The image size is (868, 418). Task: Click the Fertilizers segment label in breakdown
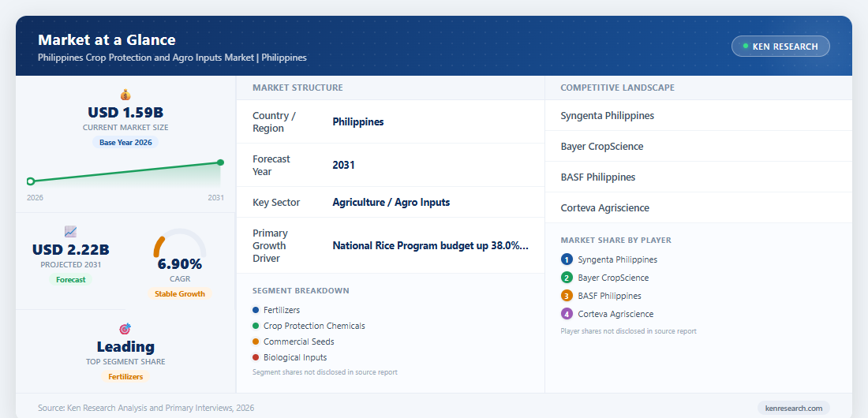(282, 310)
